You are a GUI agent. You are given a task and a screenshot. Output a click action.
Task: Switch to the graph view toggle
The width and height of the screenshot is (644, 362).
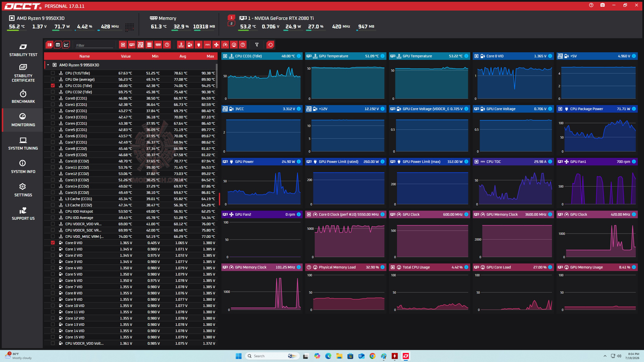pyautogui.click(x=66, y=45)
